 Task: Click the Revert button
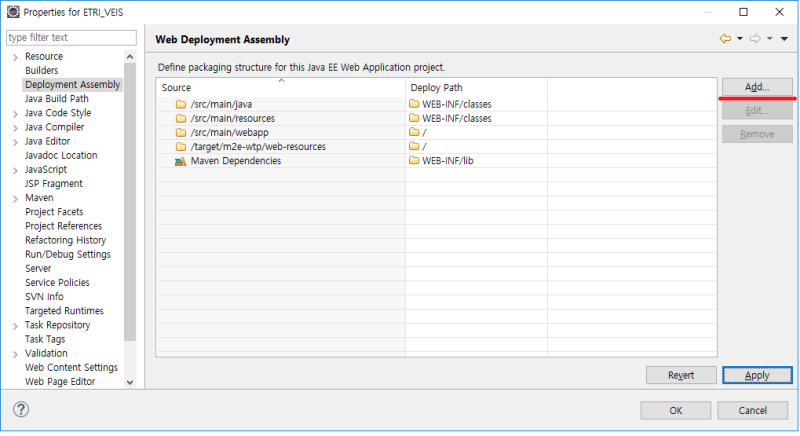(681, 375)
